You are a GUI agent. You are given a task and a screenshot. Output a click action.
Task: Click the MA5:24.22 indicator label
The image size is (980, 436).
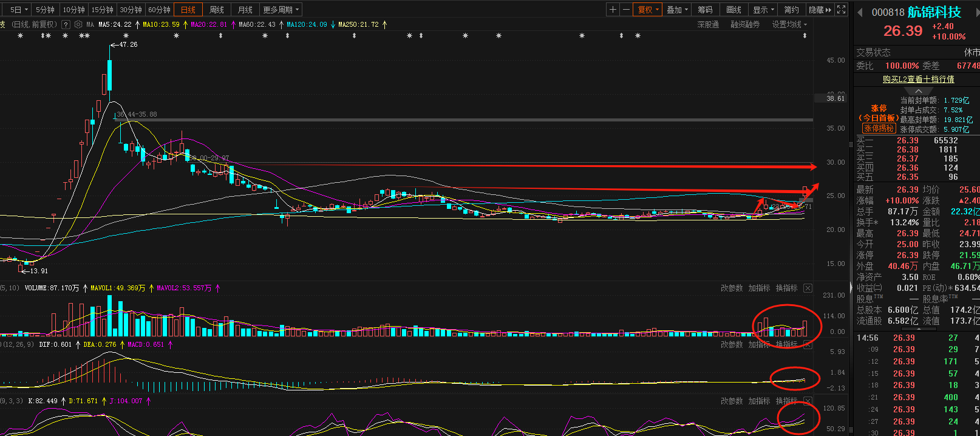(115, 24)
